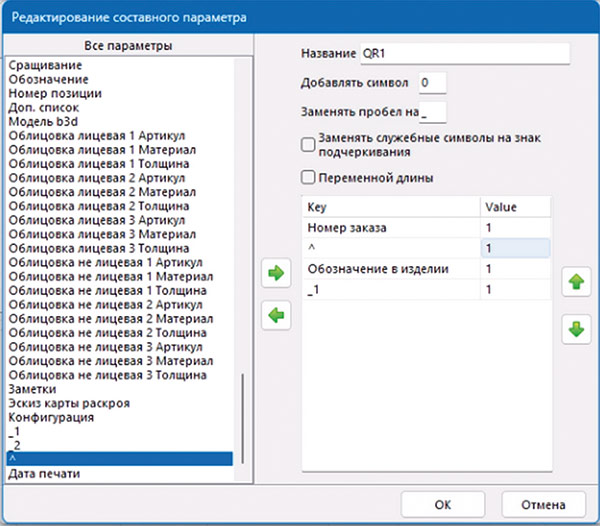
Task: Toggle the 'Переменной длины' checkbox
Action: click(308, 178)
